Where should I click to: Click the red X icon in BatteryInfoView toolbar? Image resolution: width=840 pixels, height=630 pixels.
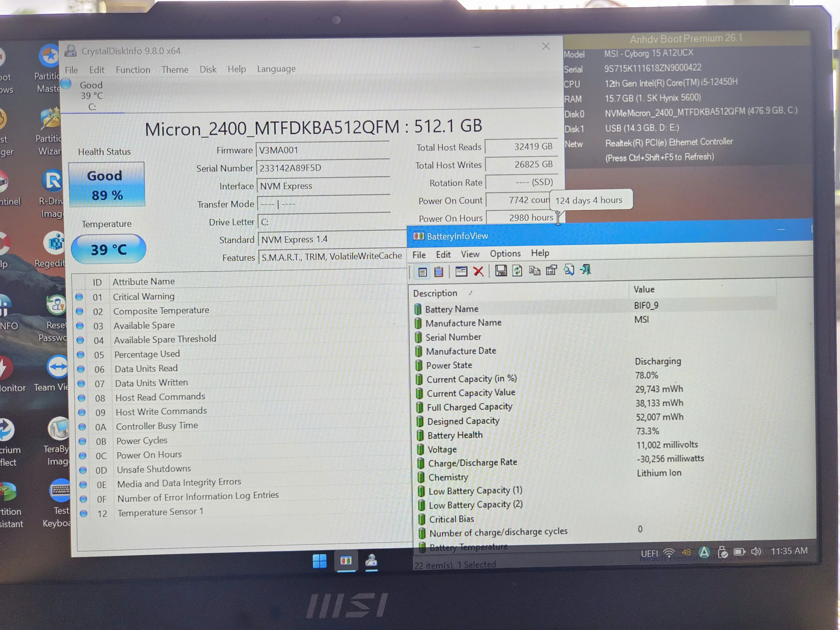pos(478,271)
